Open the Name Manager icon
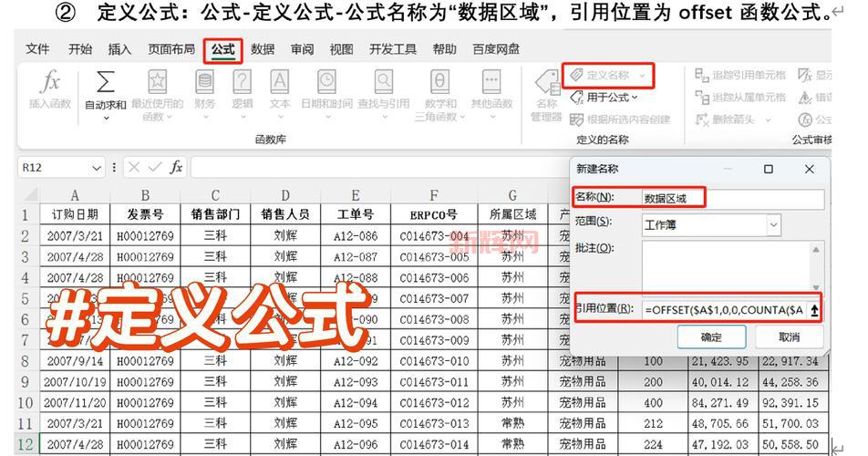The height and width of the screenshot is (456, 868). 547,83
